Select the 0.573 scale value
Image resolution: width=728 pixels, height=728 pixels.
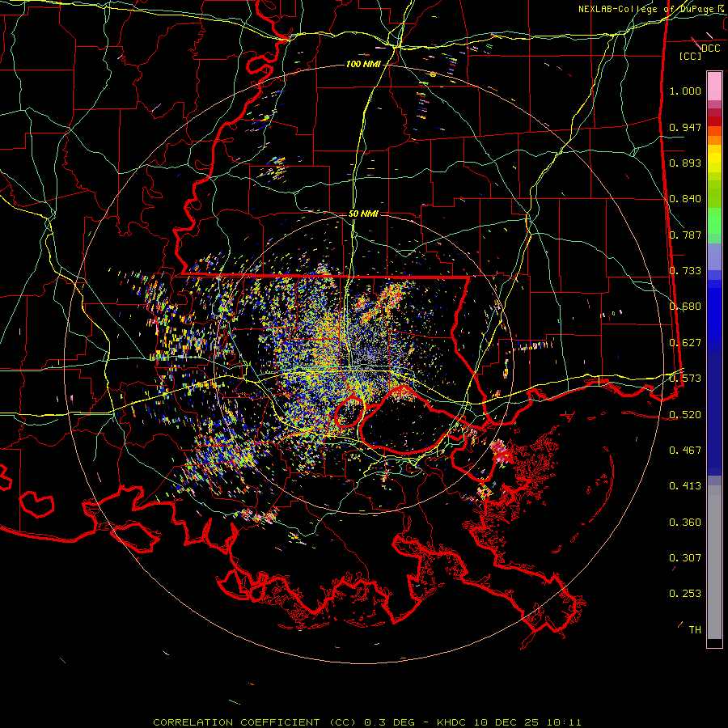[685, 379]
